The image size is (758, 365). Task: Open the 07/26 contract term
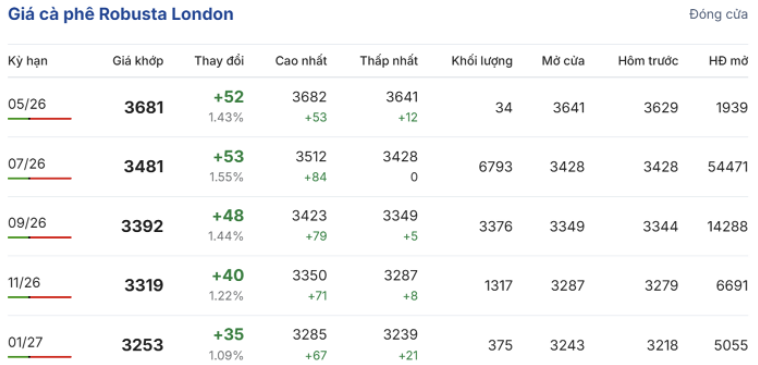click(x=27, y=164)
